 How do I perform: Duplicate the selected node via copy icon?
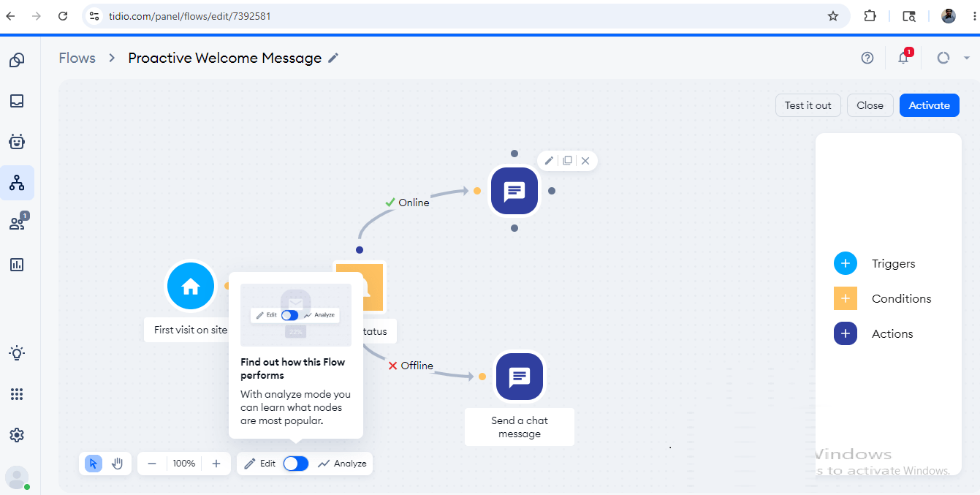[x=567, y=161]
